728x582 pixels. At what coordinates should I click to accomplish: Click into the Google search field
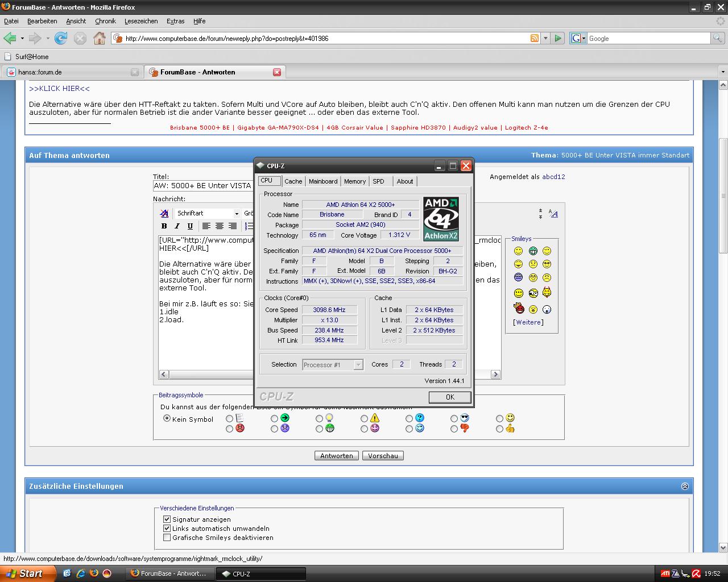pyautogui.click(x=648, y=38)
